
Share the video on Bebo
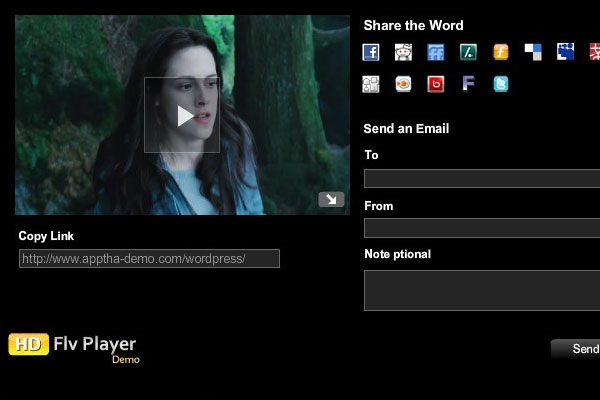[436, 84]
